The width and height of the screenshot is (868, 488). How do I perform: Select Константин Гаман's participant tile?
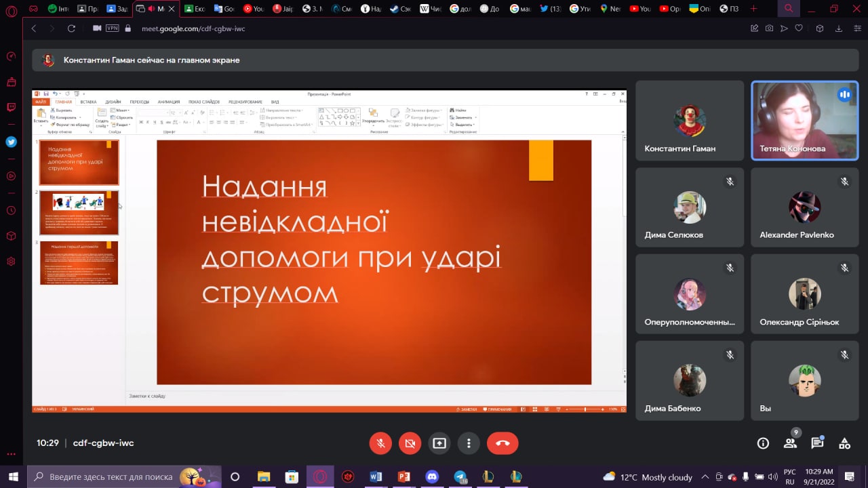(x=690, y=121)
